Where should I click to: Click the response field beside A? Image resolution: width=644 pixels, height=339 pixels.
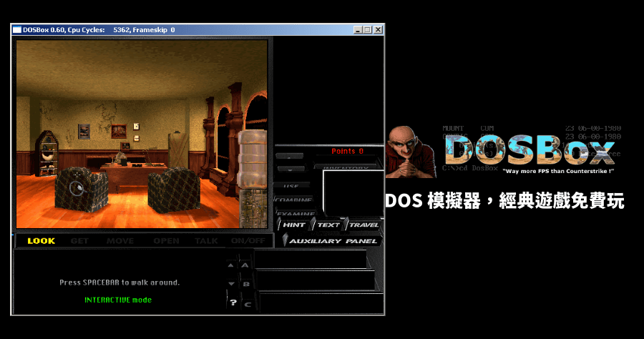pos(311,260)
